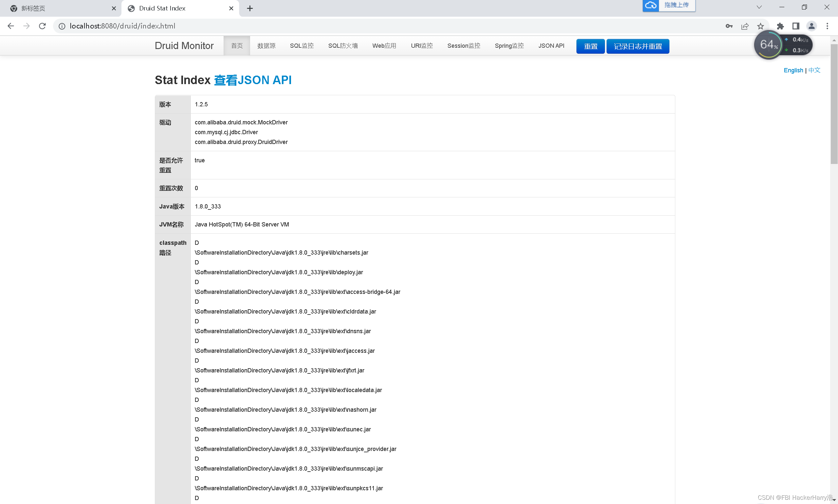
Task: Switch language to 中文
Action: [814, 70]
